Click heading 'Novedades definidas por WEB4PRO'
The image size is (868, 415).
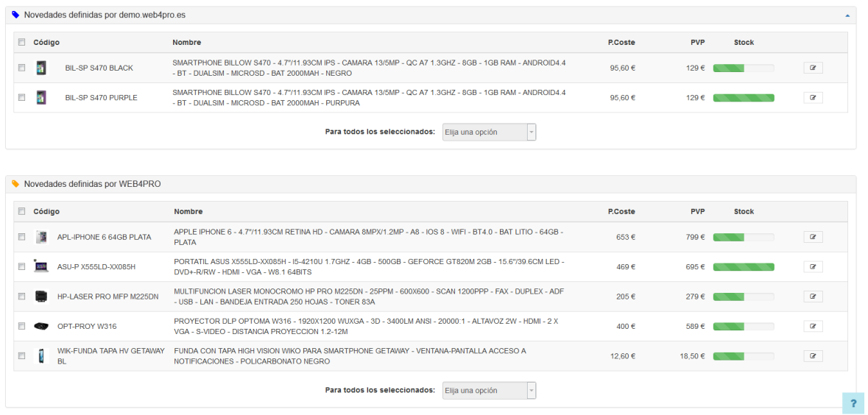point(93,184)
